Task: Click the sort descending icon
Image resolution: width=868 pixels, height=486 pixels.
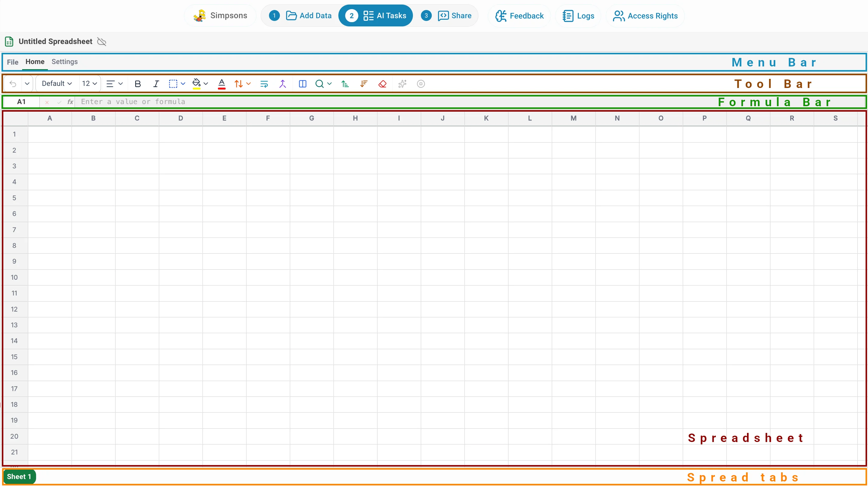Action: point(364,84)
